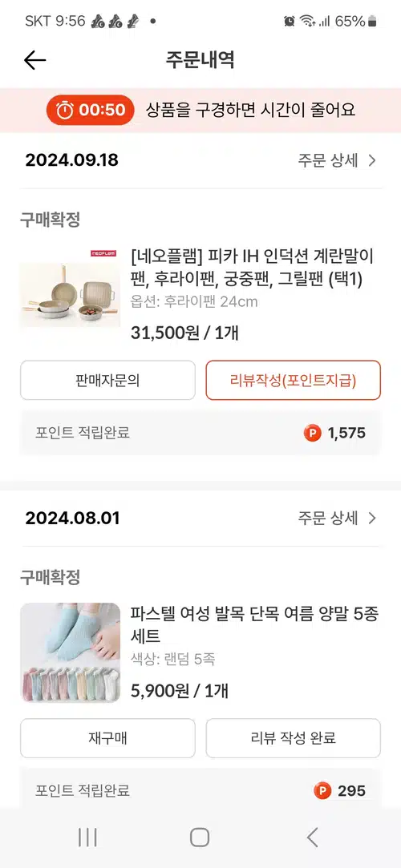Tap the 리뷰 작성 완료 button

[x=293, y=738]
